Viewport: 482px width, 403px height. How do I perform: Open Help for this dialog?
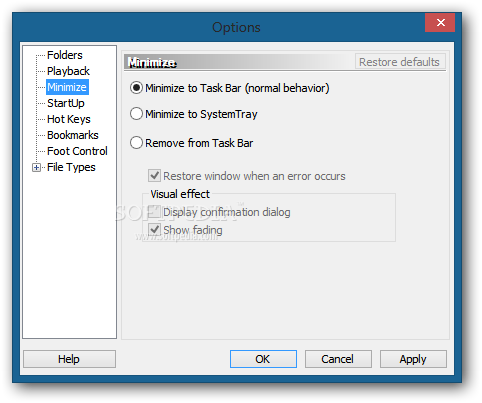(69, 359)
